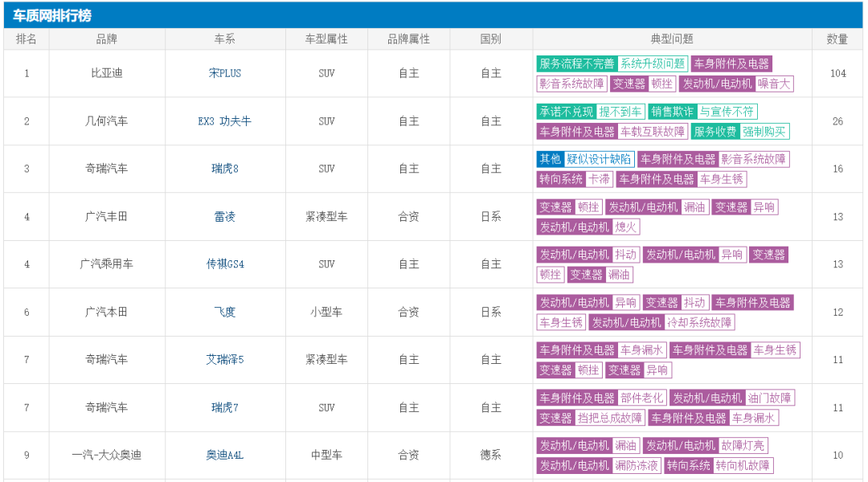Select the 转向系统 卡滞 tag
This screenshot has width=868, height=482.
tap(575, 179)
